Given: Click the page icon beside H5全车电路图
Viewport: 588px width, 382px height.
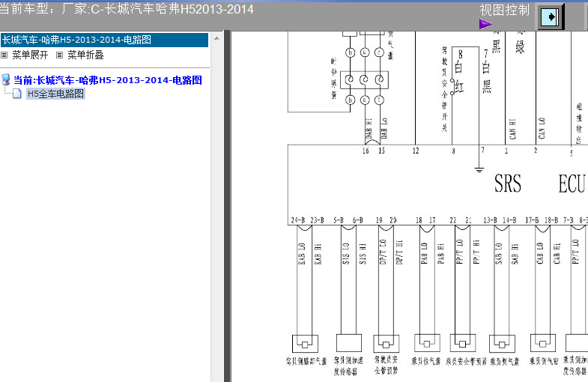Looking at the screenshot, I should pos(17,94).
